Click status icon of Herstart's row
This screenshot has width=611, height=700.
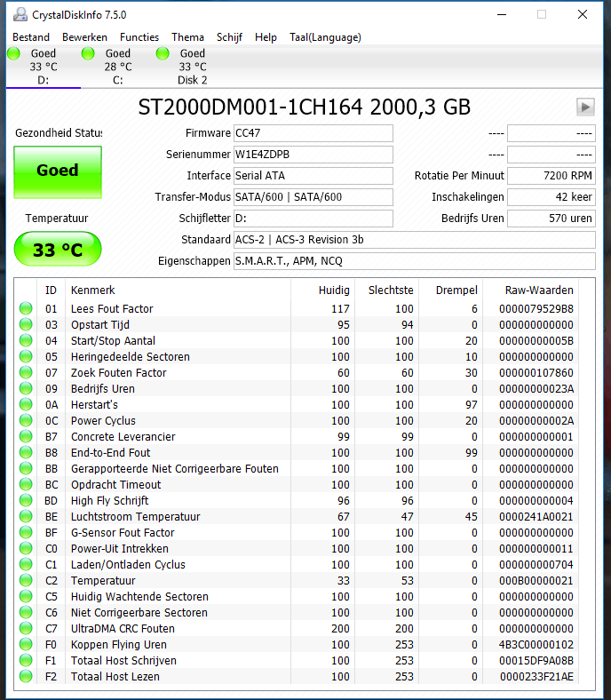(26, 404)
